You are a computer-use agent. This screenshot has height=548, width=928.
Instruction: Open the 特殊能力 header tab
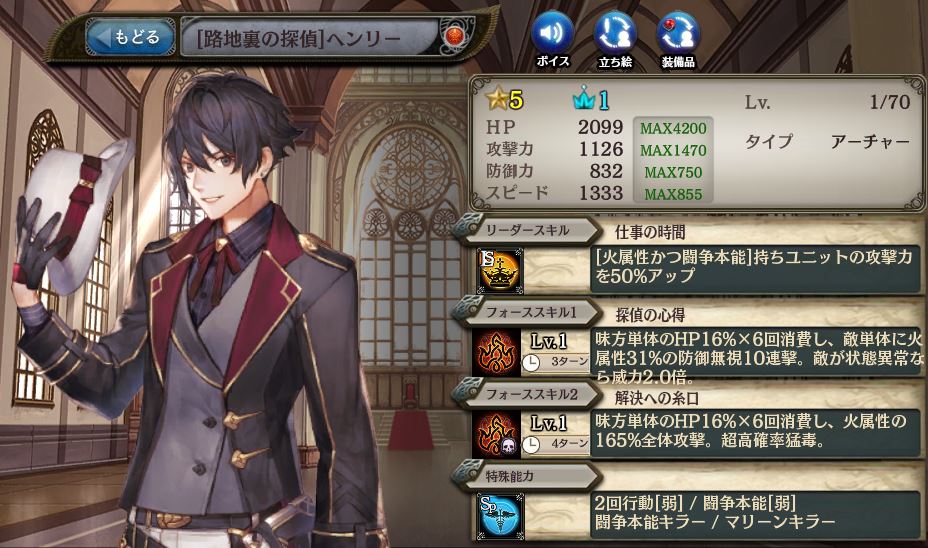pyautogui.click(x=527, y=476)
